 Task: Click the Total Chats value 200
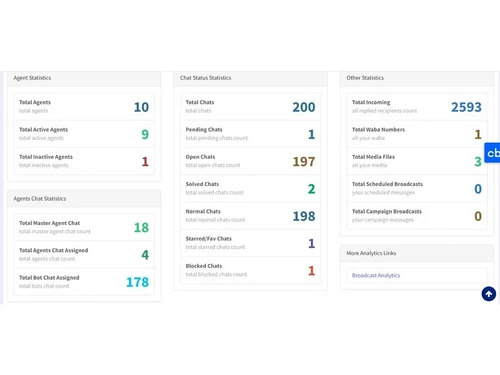[304, 107]
